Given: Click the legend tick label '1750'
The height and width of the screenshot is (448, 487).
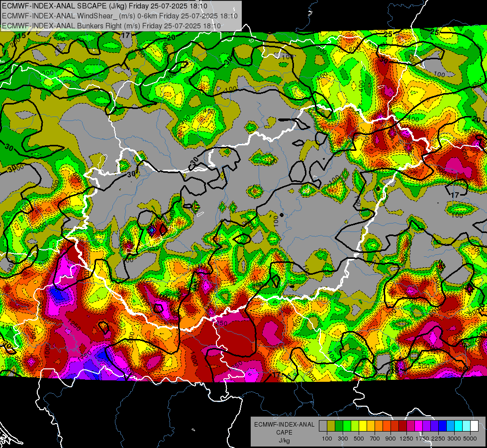Looking at the screenshot, I should coord(423,439).
